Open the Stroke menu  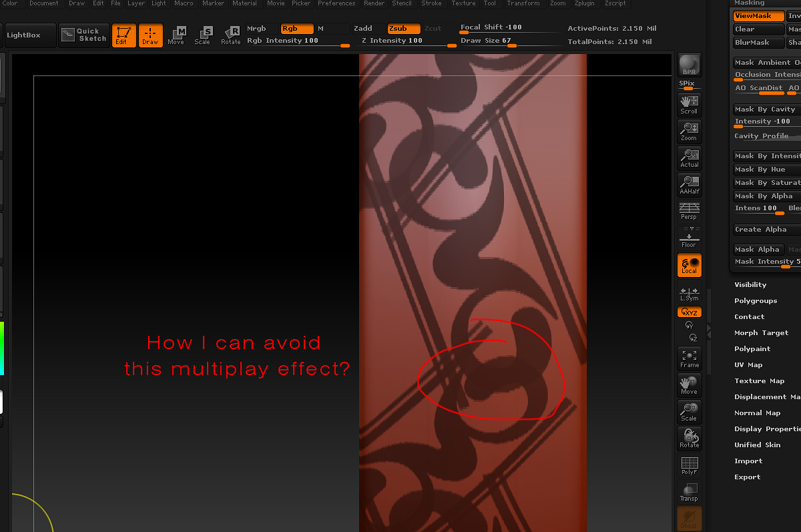click(431, 3)
